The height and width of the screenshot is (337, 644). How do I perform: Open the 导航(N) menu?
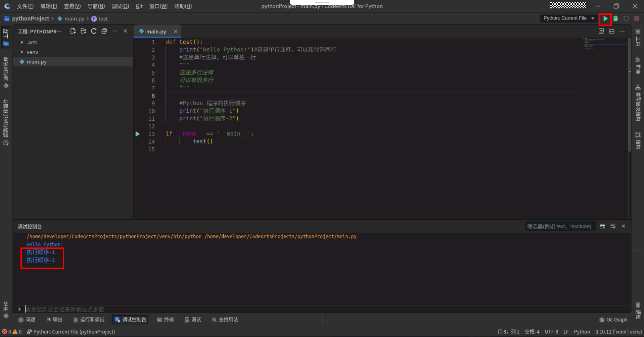96,6
